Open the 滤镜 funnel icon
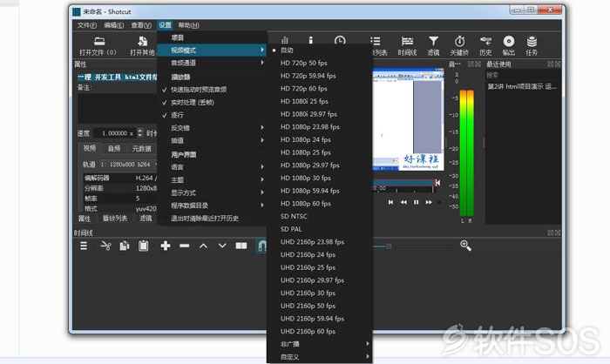Image resolution: width=610 pixels, height=364 pixels. click(x=433, y=41)
